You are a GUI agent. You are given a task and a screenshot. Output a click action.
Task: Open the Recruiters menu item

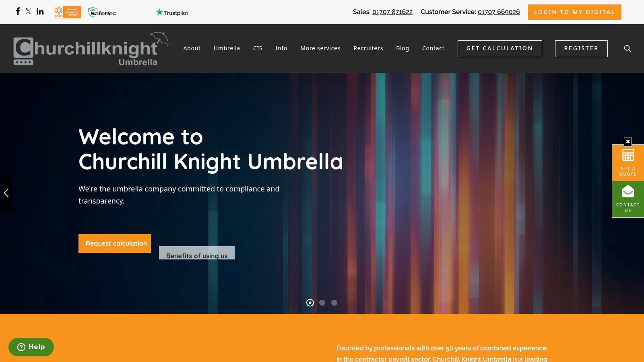tap(368, 48)
